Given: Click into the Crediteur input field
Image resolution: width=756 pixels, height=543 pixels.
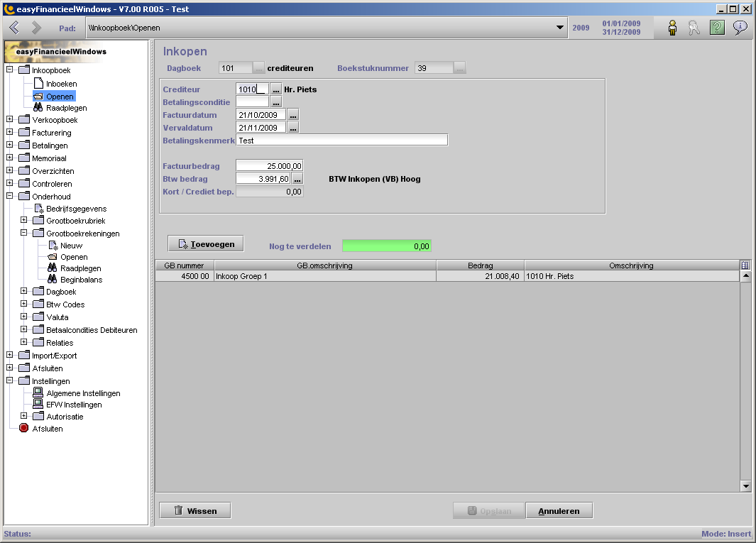Looking at the screenshot, I should 252,89.
